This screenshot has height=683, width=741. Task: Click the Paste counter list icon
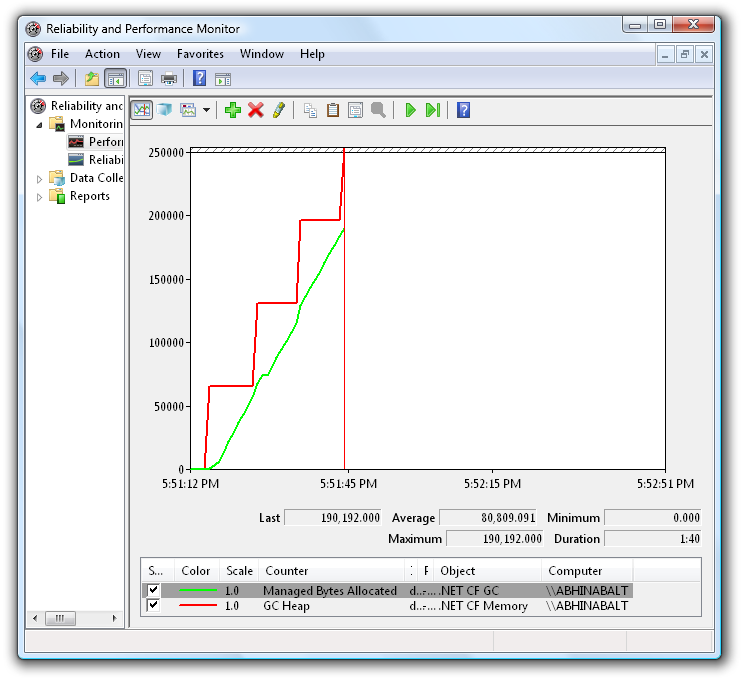click(333, 110)
